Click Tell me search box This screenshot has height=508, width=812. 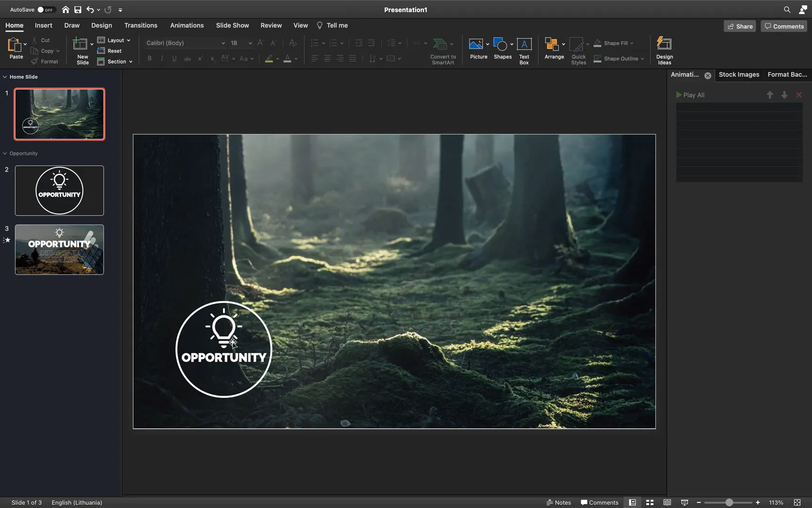[332, 25]
